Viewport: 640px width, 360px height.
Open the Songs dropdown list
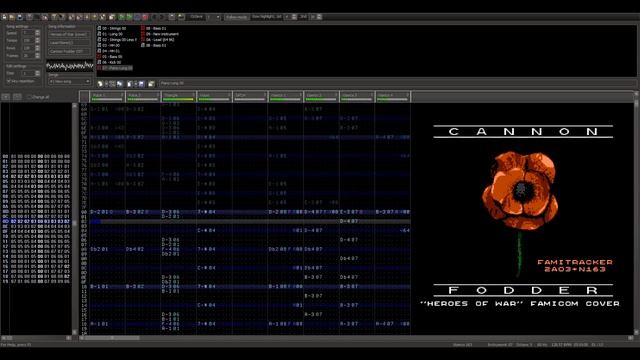coord(69,82)
